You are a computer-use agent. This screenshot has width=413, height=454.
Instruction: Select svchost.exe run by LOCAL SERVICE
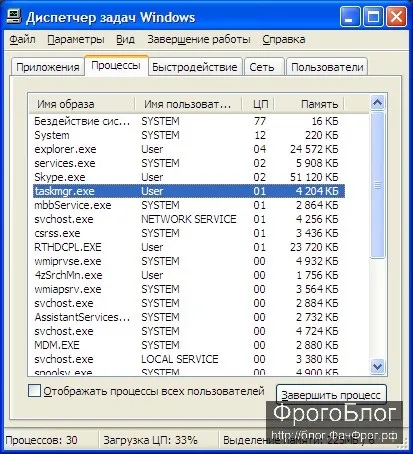[189, 359]
